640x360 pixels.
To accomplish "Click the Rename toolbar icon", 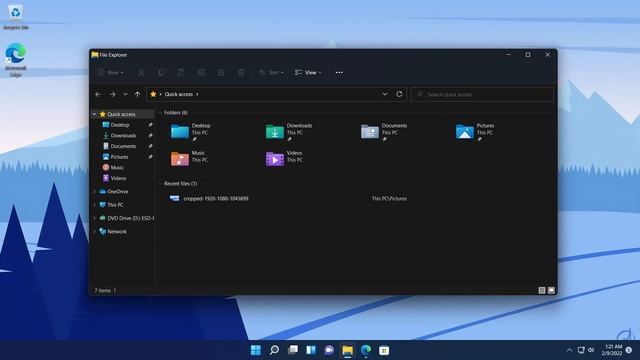I will (201, 73).
